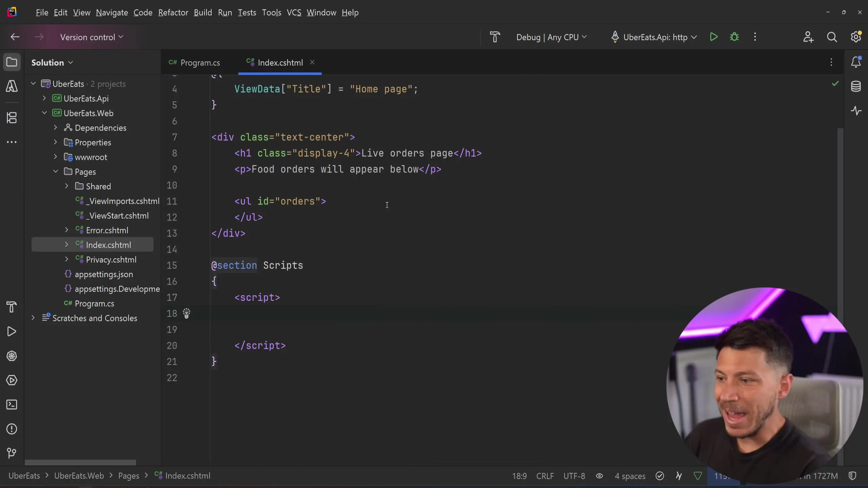Click the lightning status bar icon
The width and height of the screenshot is (868, 488).
click(x=679, y=476)
